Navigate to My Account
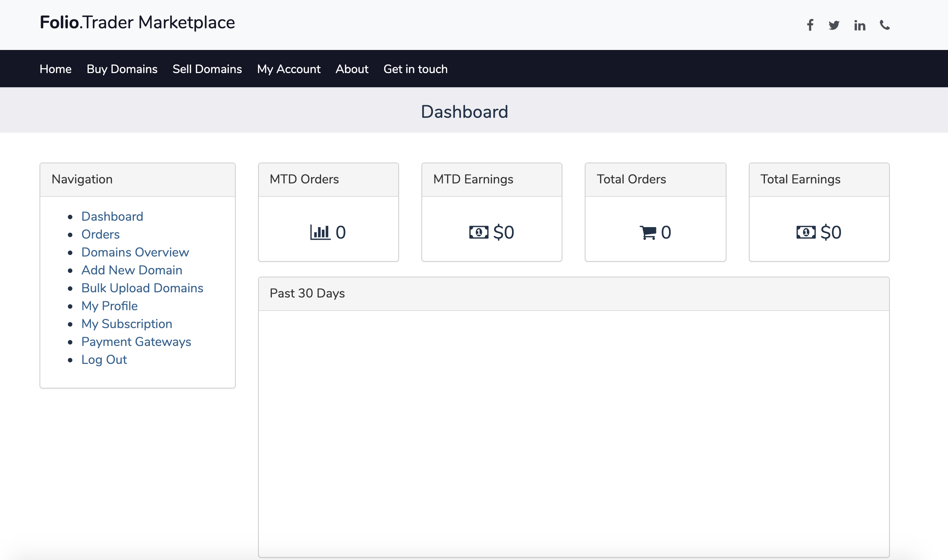 (x=289, y=69)
